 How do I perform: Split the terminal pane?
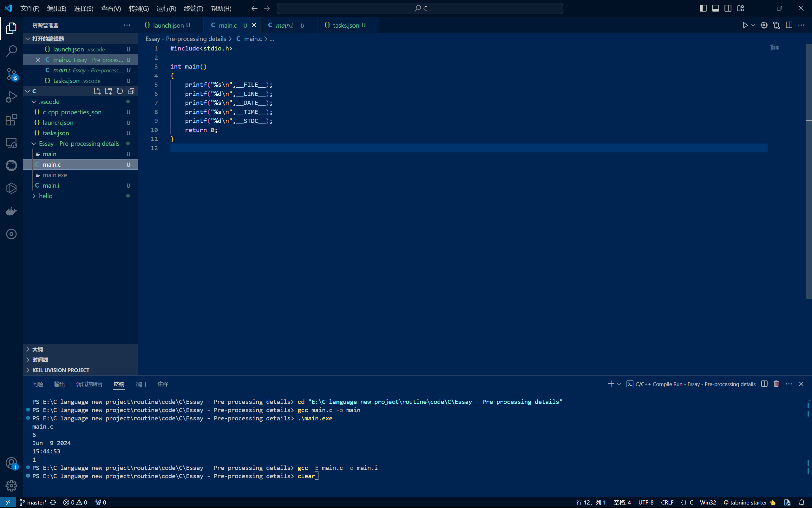coord(764,384)
